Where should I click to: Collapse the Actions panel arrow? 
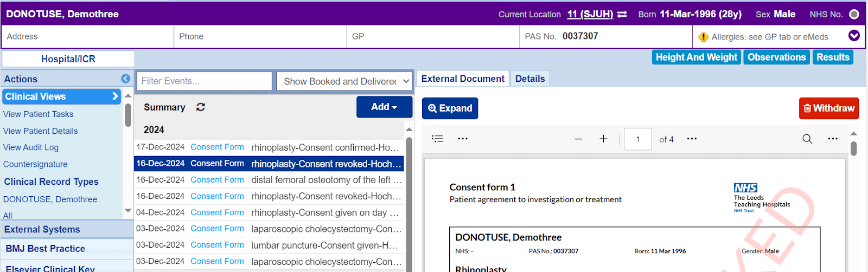coord(125,79)
